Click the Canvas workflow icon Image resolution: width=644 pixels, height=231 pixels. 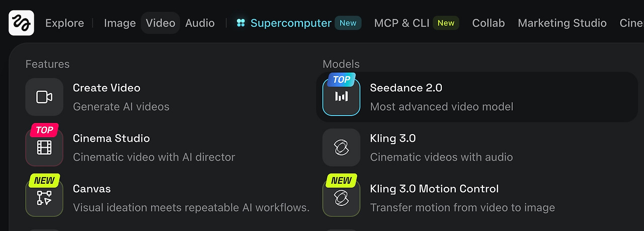pos(44,198)
